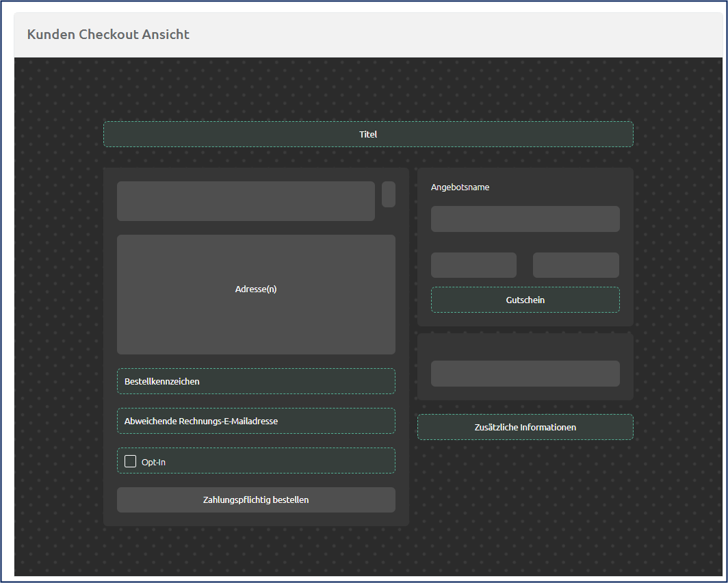Viewport: 728px width, 583px height.
Task: Click the Kunden Checkout Ansicht heading
Action: click(108, 34)
